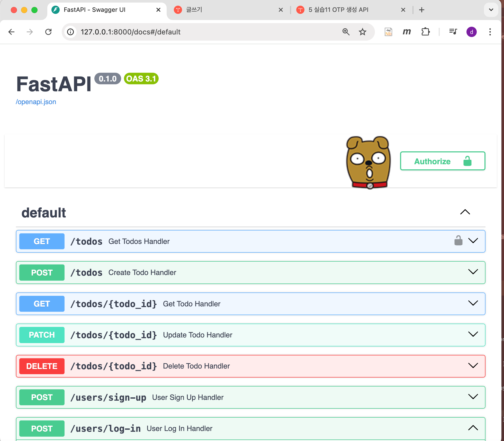Click the Authorize button
Screen dimensions: 504x441
click(x=442, y=161)
